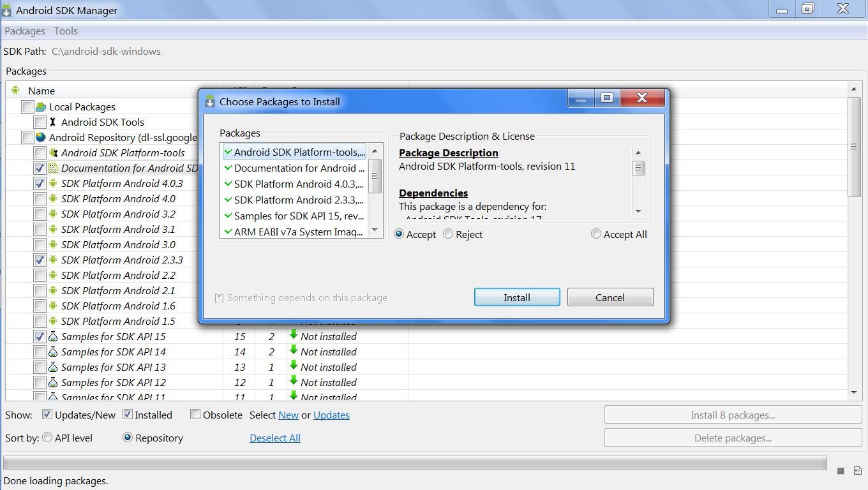The width and height of the screenshot is (868, 490).
Task: Uncheck the Samples for SDK API 15 checkbox
Action: pos(40,336)
